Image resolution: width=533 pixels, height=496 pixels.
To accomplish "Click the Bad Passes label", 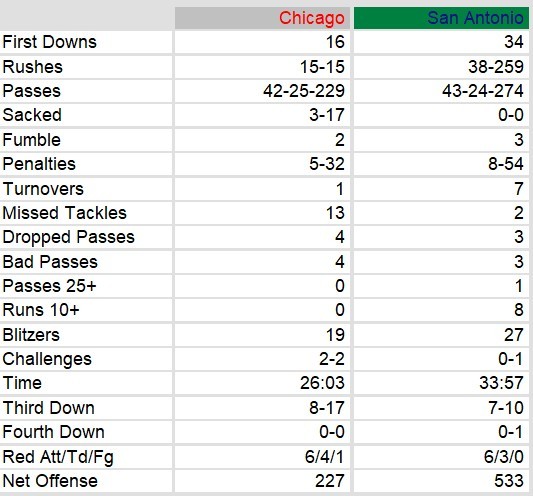I will (x=50, y=262).
